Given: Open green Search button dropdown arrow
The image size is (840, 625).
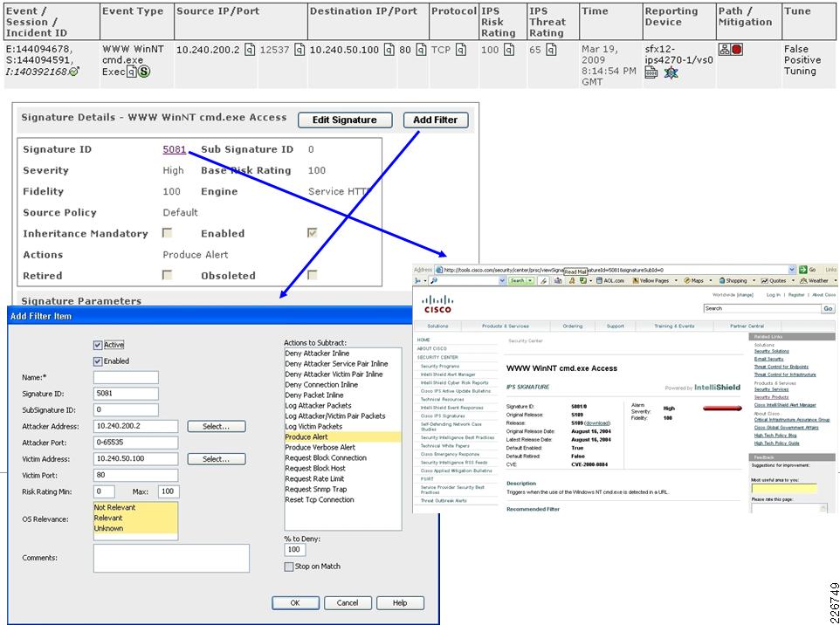Looking at the screenshot, I should coord(530,280).
